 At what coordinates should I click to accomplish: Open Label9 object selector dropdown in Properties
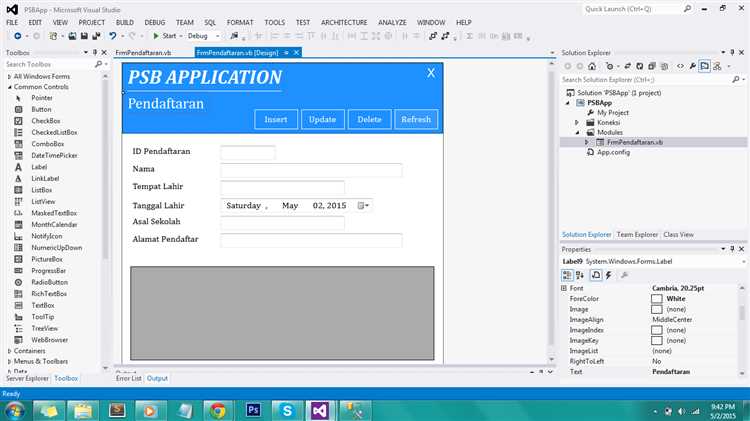[x=744, y=262]
